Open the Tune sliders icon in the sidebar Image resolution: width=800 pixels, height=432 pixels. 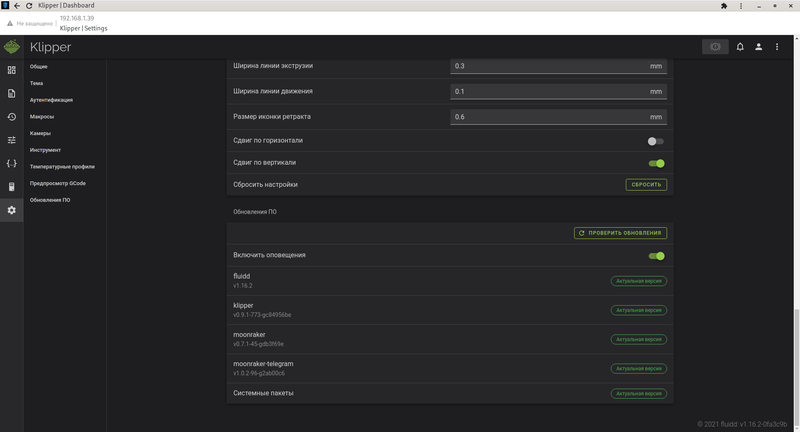pyautogui.click(x=11, y=140)
